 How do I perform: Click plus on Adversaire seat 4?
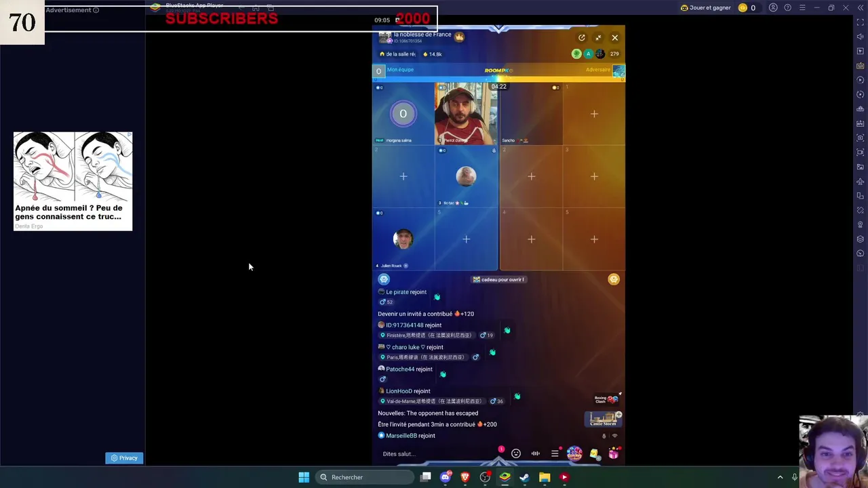point(532,239)
